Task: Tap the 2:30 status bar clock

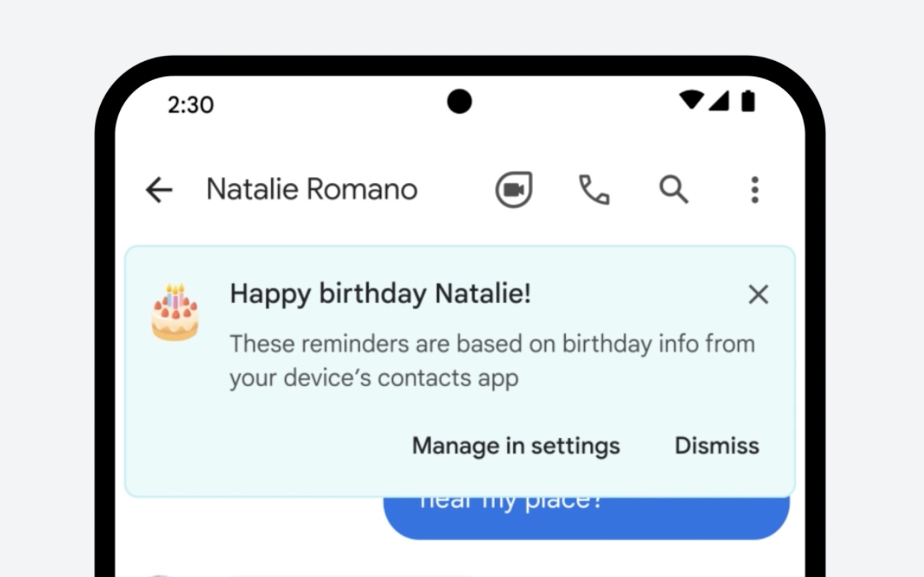Action: [191, 105]
